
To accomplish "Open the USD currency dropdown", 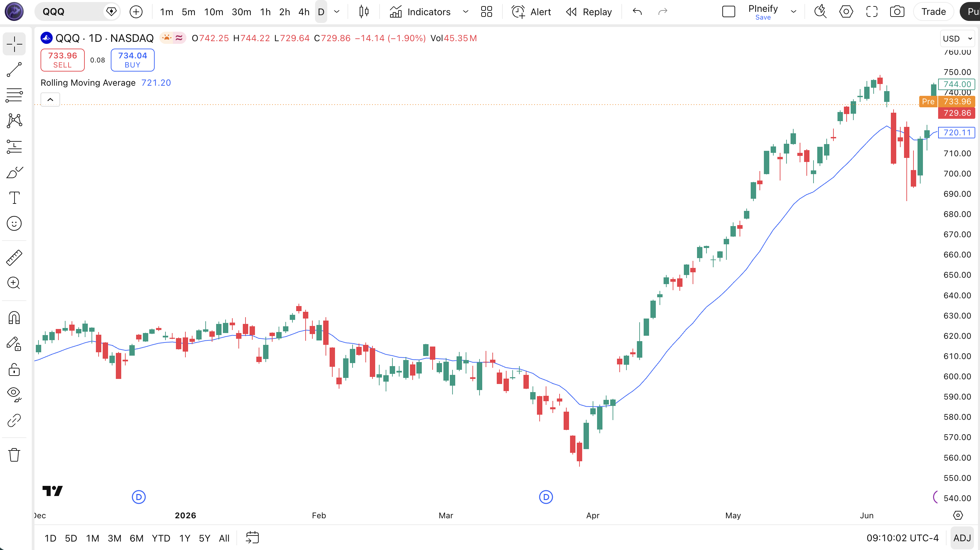I will coord(957,38).
